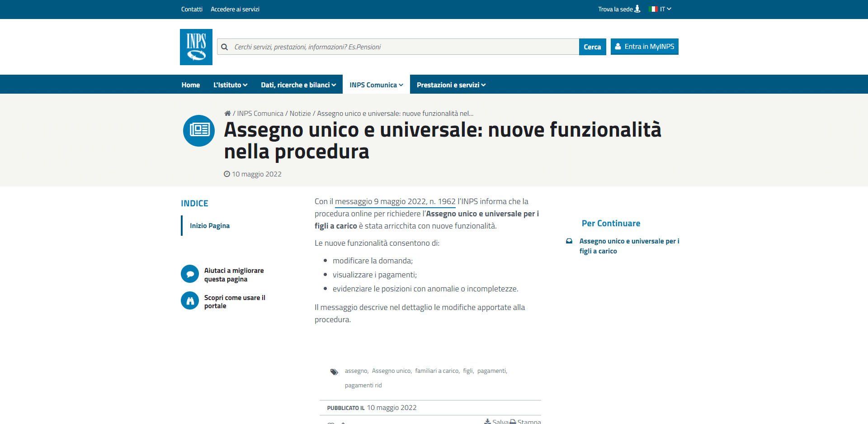Image resolution: width=868 pixels, height=424 pixels.
Task: Click the INDICE heading
Action: (194, 203)
